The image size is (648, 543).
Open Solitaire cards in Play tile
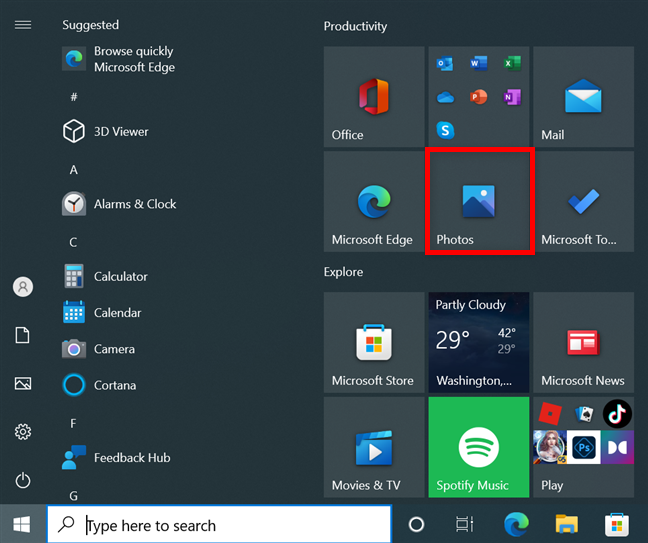click(x=584, y=414)
